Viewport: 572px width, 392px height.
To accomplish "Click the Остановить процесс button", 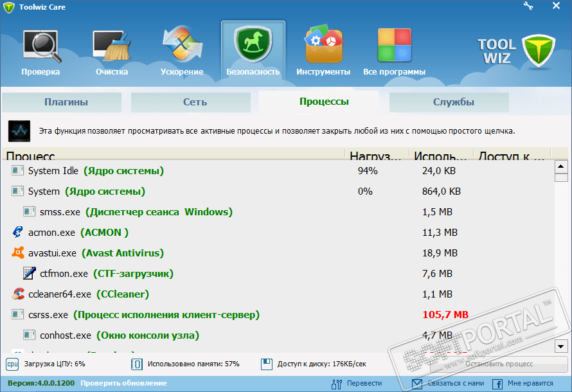I will [499, 364].
